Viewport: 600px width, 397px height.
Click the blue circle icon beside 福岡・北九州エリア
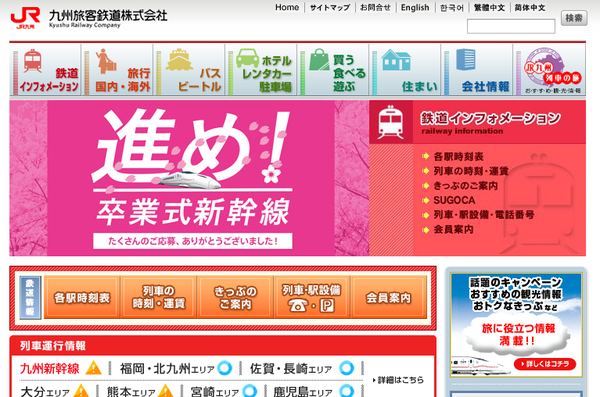(x=225, y=368)
